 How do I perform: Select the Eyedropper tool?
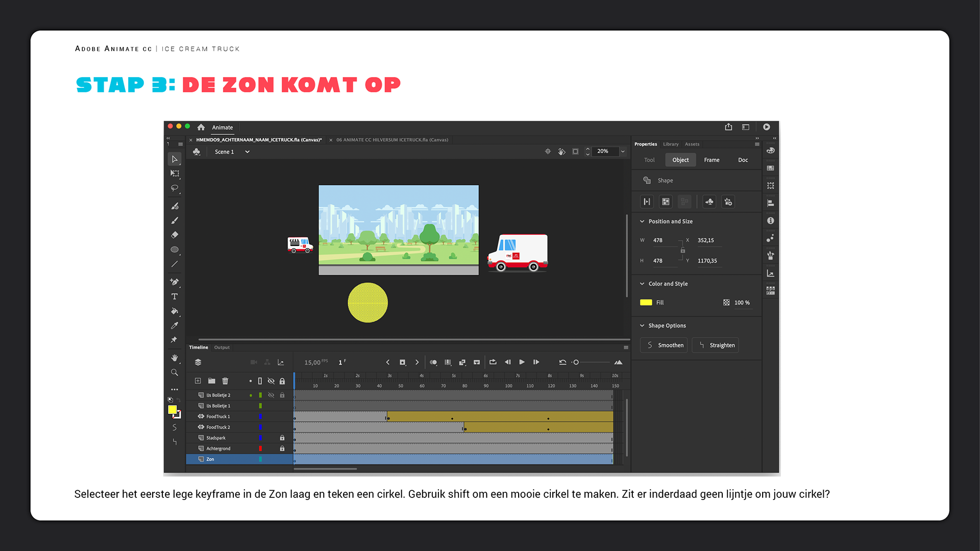pos(175,325)
